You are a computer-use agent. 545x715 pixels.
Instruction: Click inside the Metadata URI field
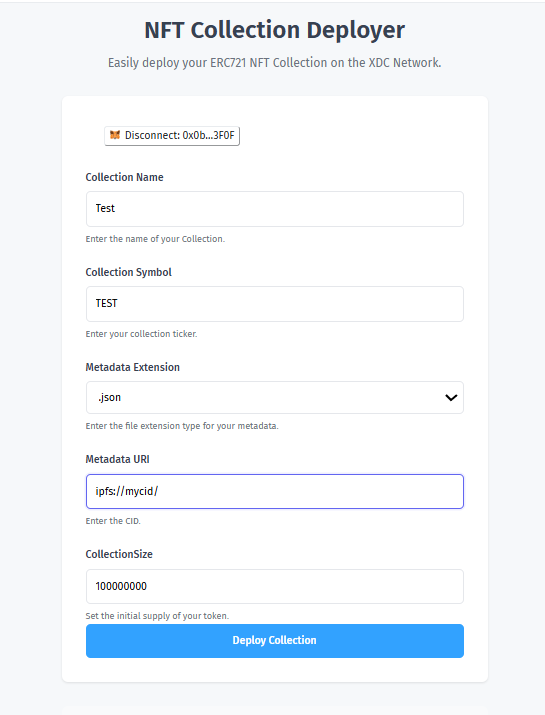[275, 492]
